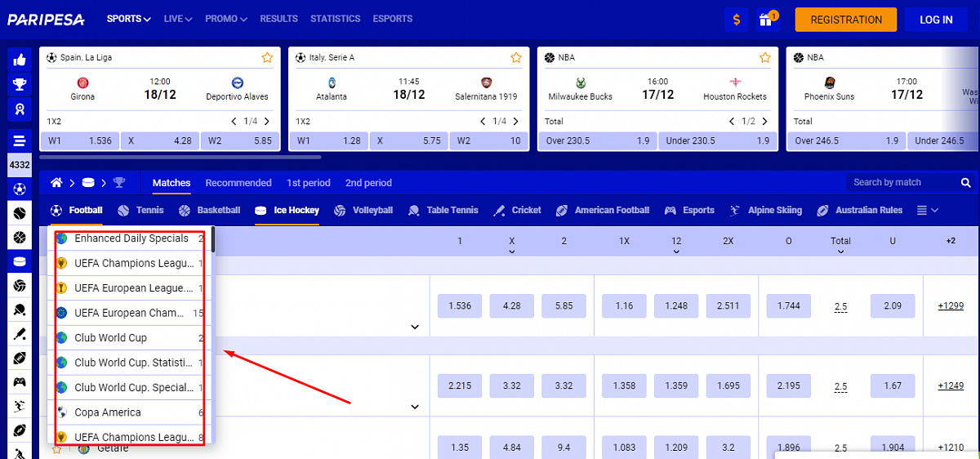The image size is (980, 459).
Task: Open the gift box bonuses icon
Action: click(x=765, y=20)
